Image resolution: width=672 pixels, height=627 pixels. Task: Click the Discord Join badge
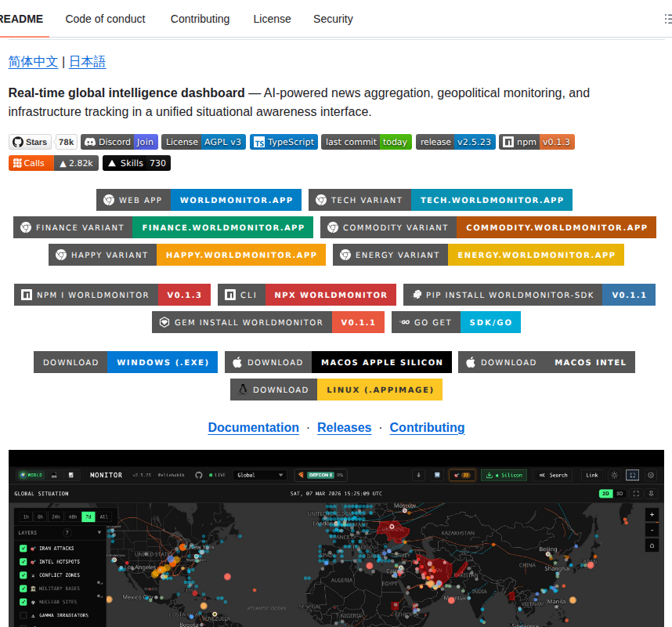click(119, 142)
